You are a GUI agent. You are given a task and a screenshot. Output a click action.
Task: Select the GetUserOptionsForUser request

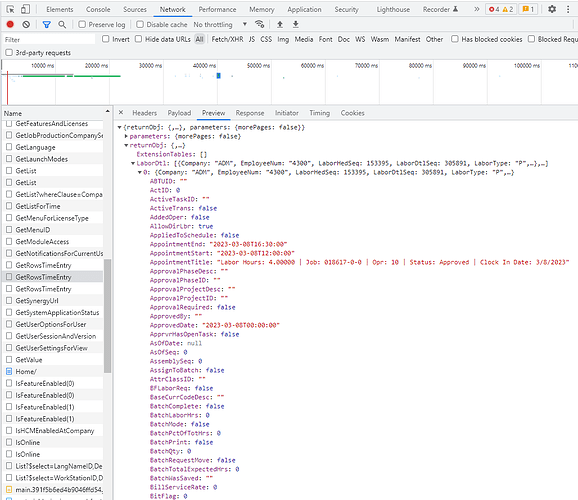(53, 324)
